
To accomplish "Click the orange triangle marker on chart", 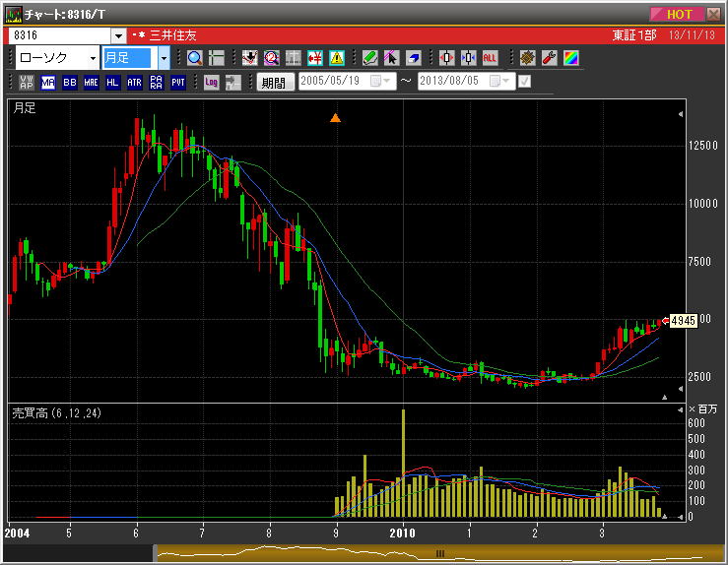I will coord(335,118).
